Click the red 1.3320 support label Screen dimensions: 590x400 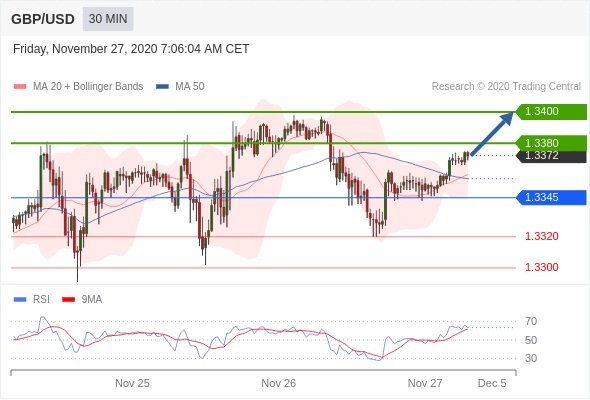(x=542, y=236)
